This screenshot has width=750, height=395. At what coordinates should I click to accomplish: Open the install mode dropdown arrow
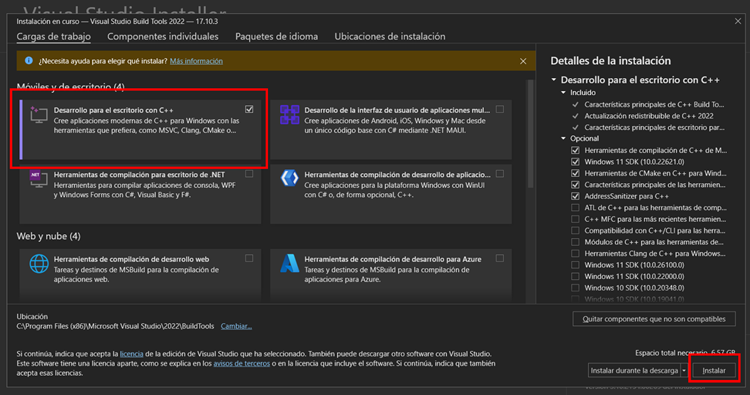click(684, 370)
